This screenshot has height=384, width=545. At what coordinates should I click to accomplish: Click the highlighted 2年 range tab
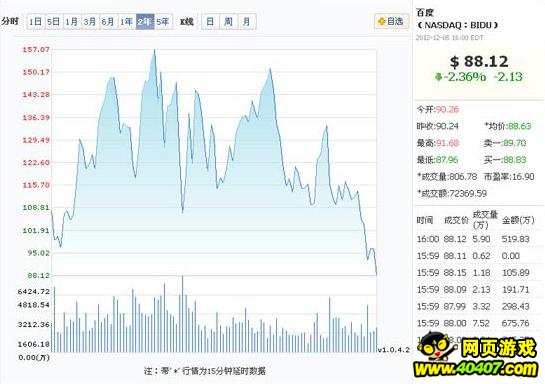coord(145,22)
